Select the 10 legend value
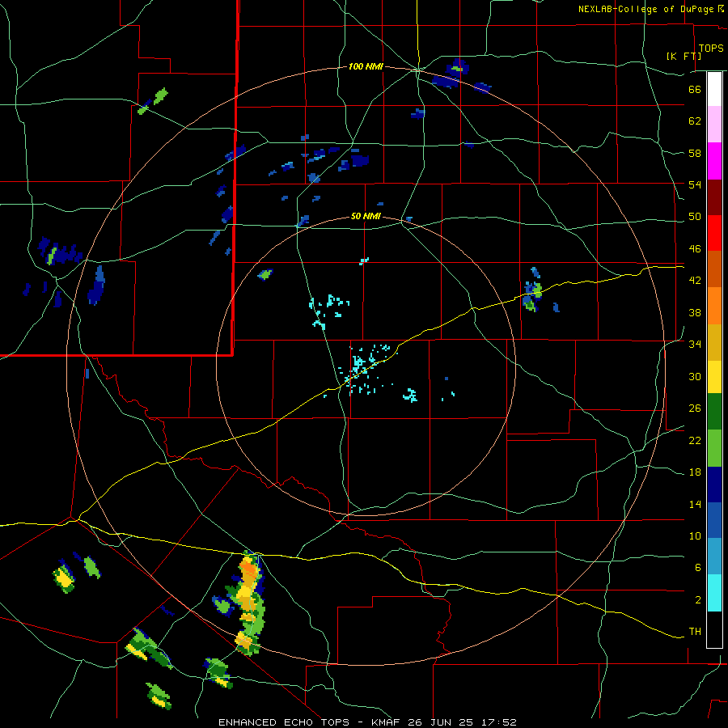Viewport: 728px width, 728px height. [x=695, y=535]
